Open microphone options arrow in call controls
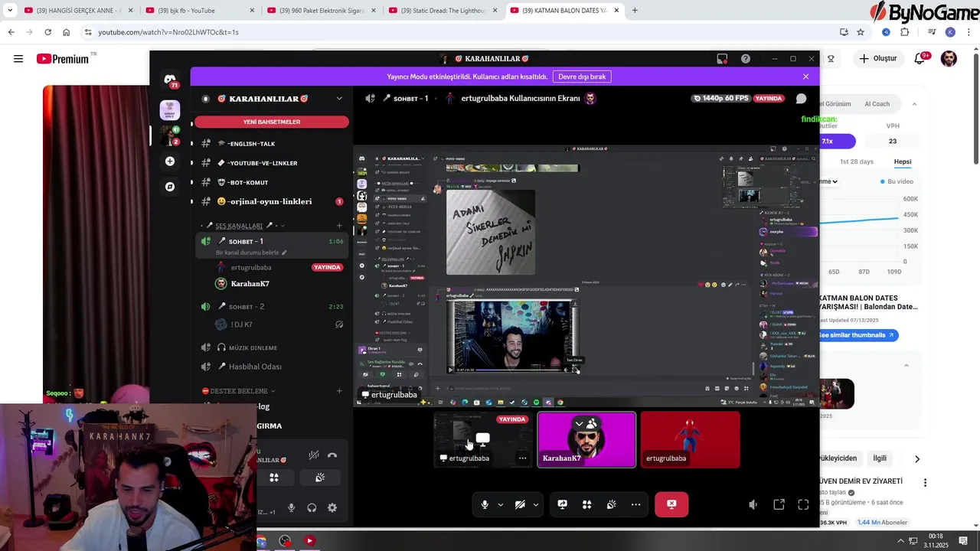 tap(501, 504)
